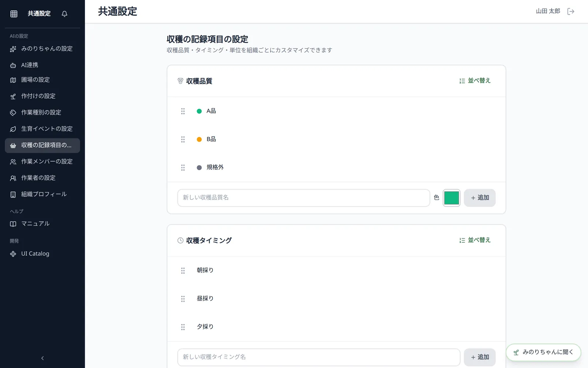The image size is (588, 368).
Task: Select 作付けの設定 in sidebar
Action: click(42, 96)
